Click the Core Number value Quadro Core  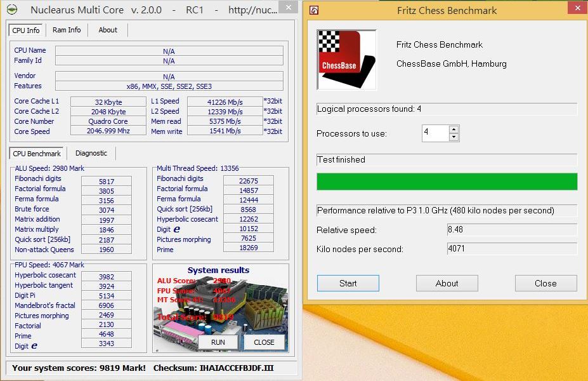(x=108, y=121)
